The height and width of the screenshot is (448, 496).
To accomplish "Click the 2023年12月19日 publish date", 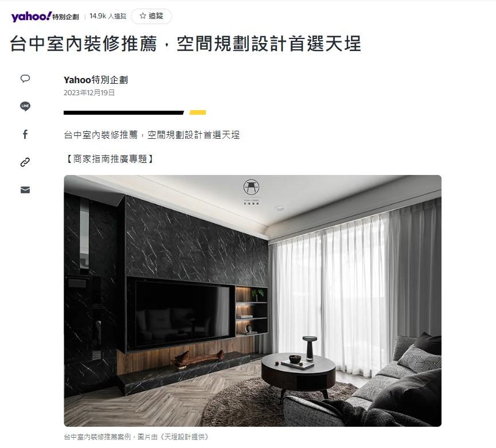I will [89, 93].
